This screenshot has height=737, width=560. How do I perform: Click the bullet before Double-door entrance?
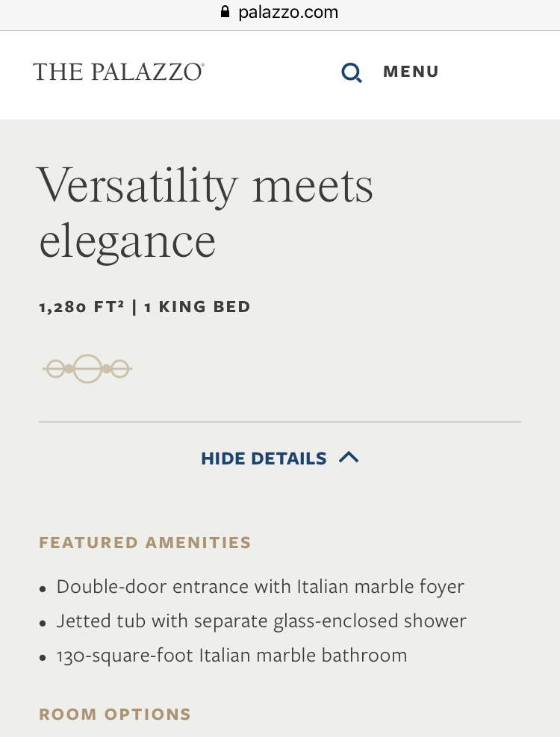[43, 589]
